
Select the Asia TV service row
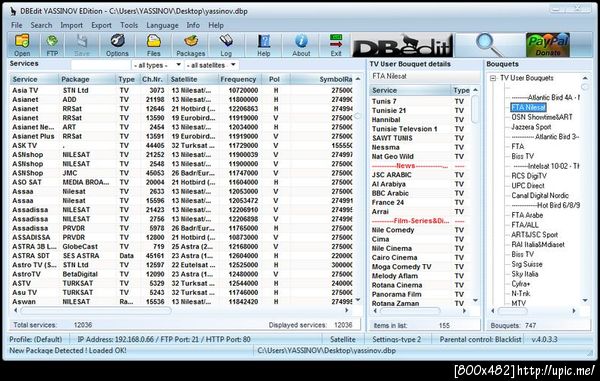(181, 90)
